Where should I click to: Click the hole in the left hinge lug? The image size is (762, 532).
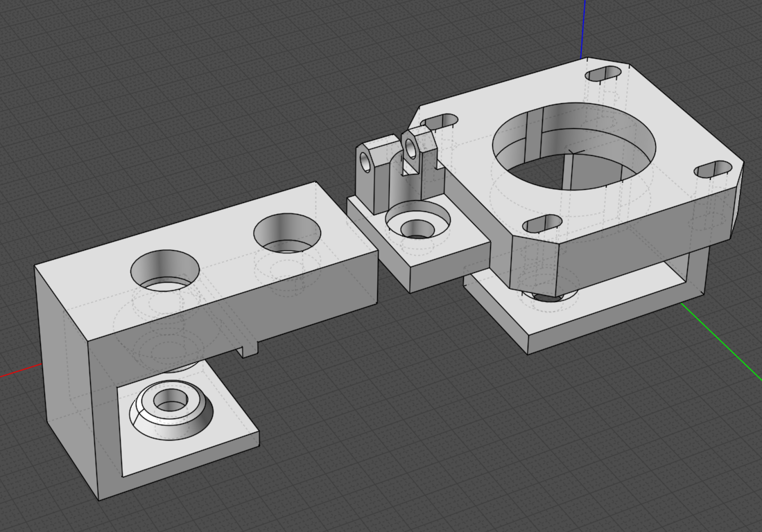pyautogui.click(x=365, y=161)
